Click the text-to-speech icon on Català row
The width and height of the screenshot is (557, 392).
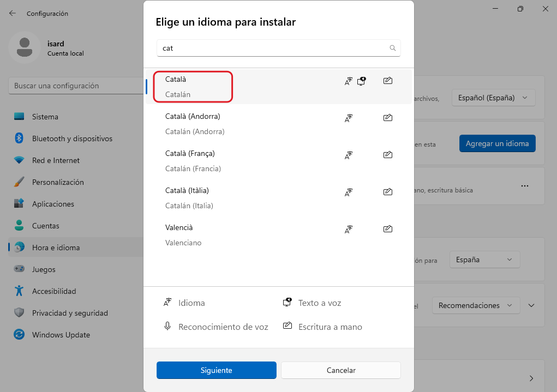(x=361, y=81)
